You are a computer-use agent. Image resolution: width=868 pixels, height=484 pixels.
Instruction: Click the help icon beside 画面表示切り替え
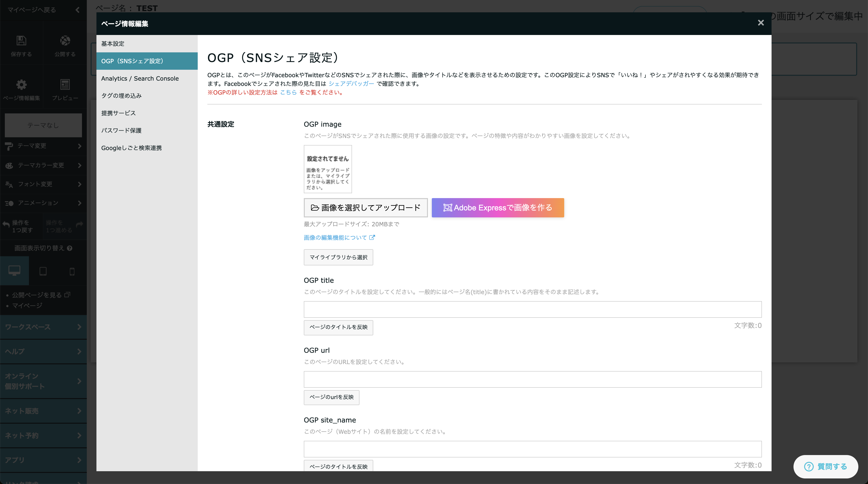point(70,248)
